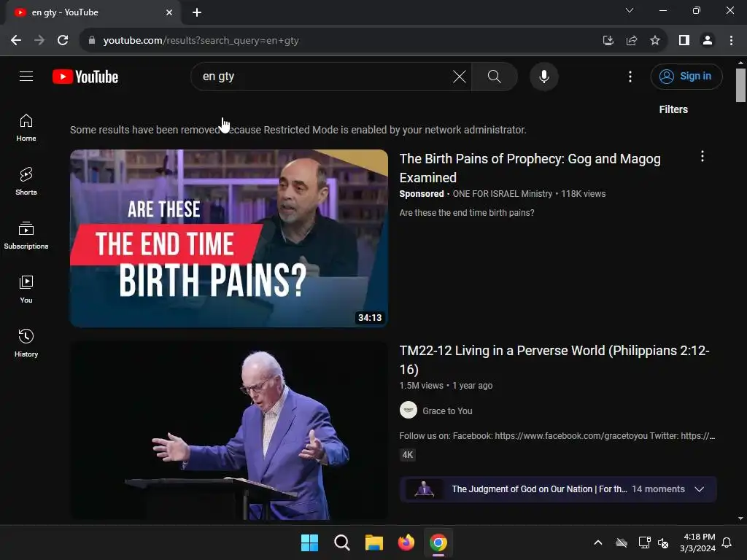Bookmark this page with the star
747x560 pixels.
655,41
